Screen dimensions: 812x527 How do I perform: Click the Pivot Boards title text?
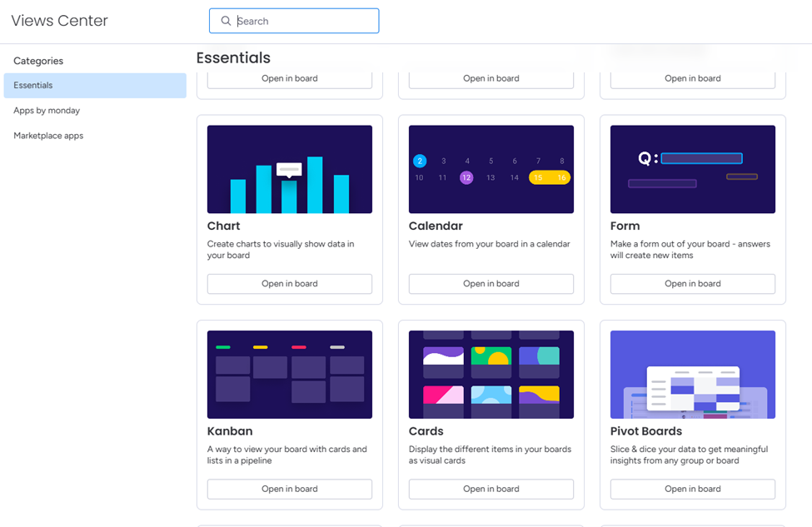645,430
